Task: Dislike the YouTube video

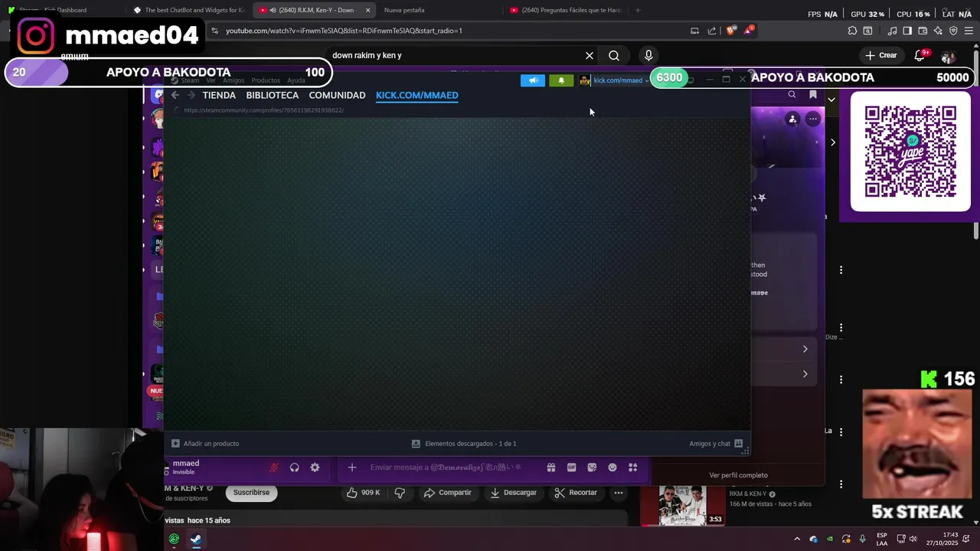Action: click(x=399, y=493)
